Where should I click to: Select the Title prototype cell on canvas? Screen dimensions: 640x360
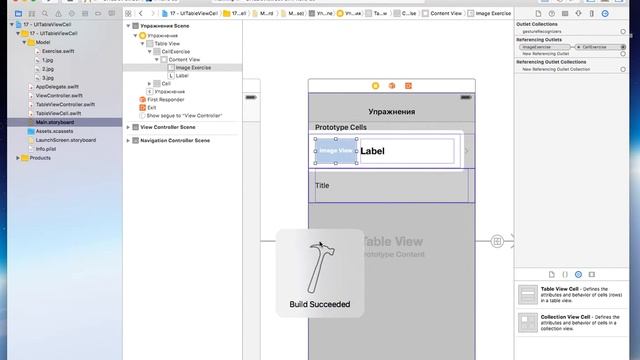tap(391, 186)
